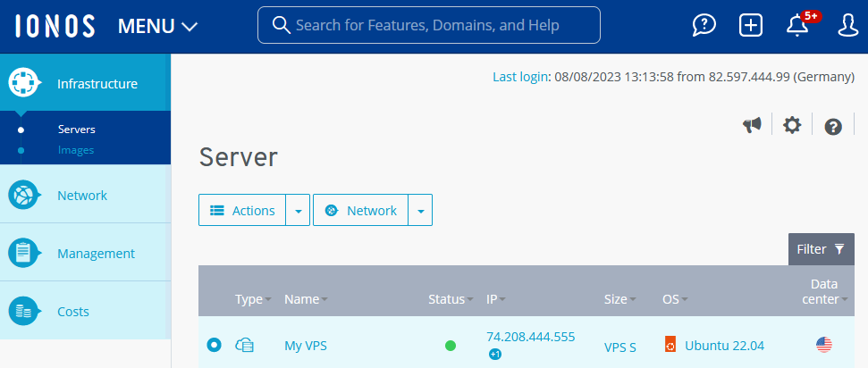Screen dimensions: 868x368
Task: Open the My VPS server link
Action: [x=306, y=345]
